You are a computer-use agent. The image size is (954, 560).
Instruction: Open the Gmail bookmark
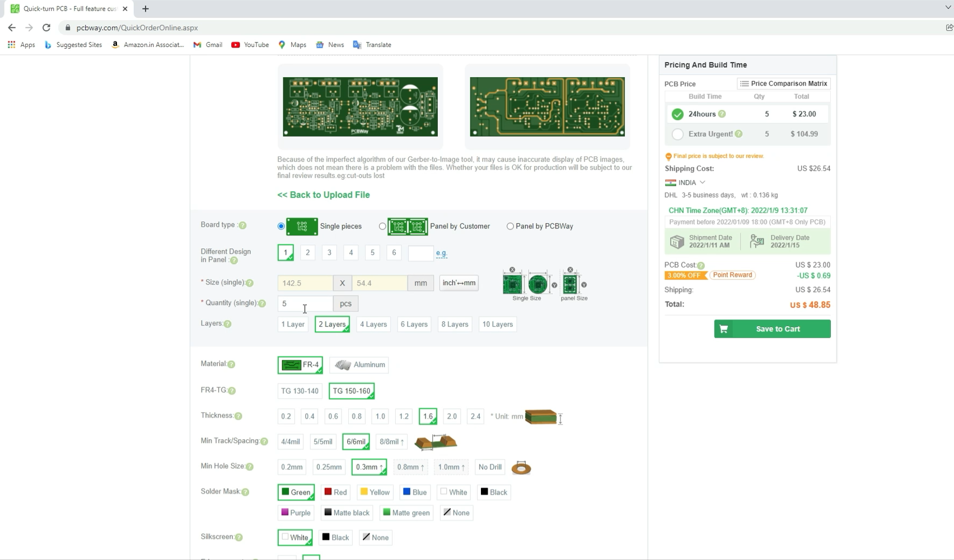[208, 45]
